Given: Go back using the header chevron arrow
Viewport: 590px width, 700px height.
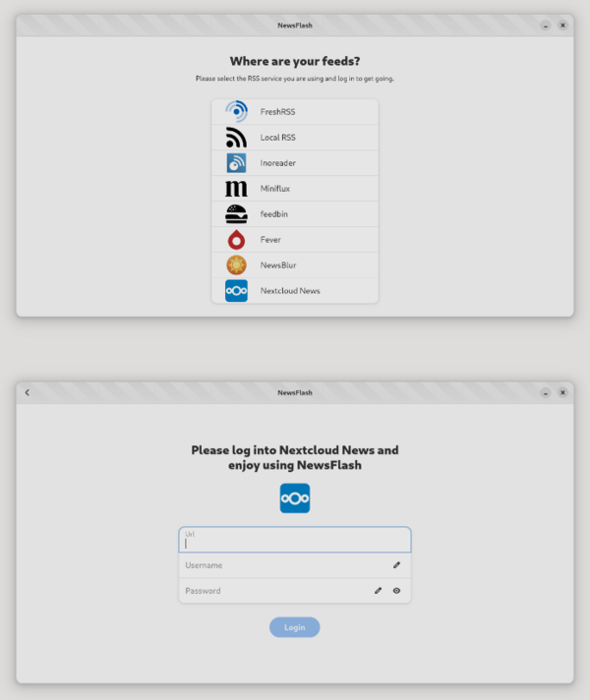Looking at the screenshot, I should click(x=28, y=392).
